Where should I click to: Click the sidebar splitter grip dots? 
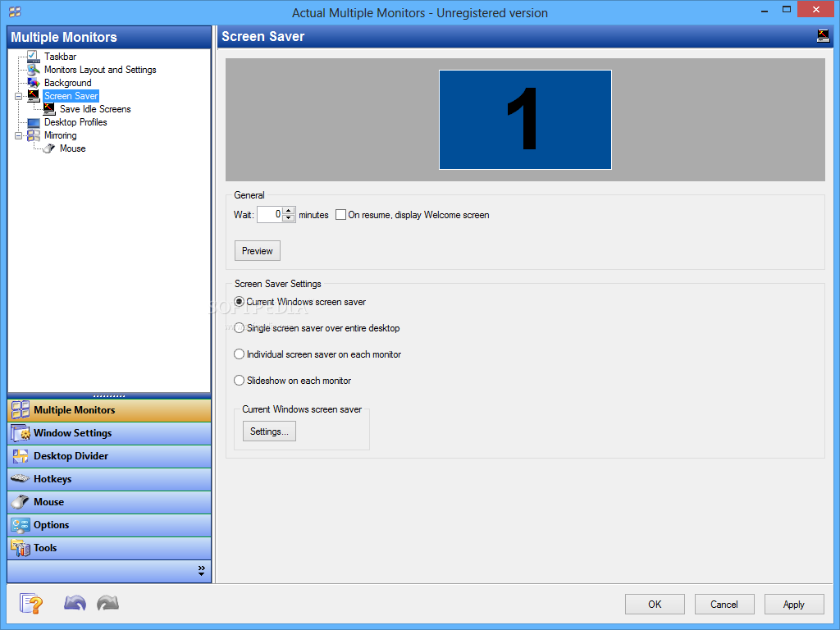(x=109, y=396)
